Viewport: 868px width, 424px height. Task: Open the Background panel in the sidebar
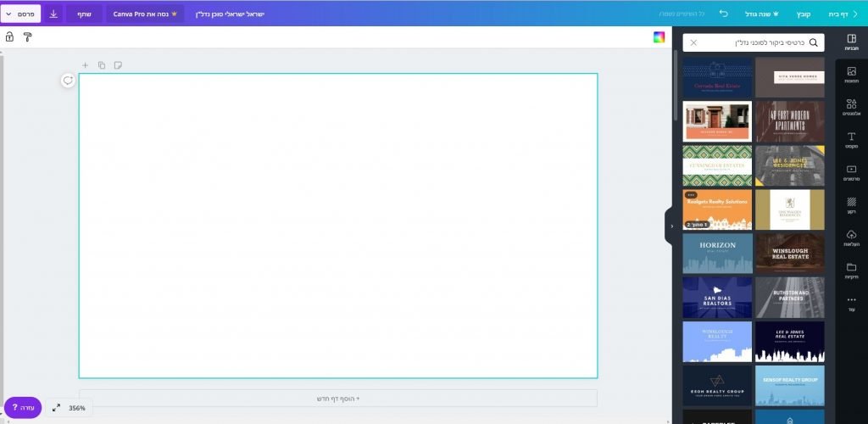pos(851,205)
